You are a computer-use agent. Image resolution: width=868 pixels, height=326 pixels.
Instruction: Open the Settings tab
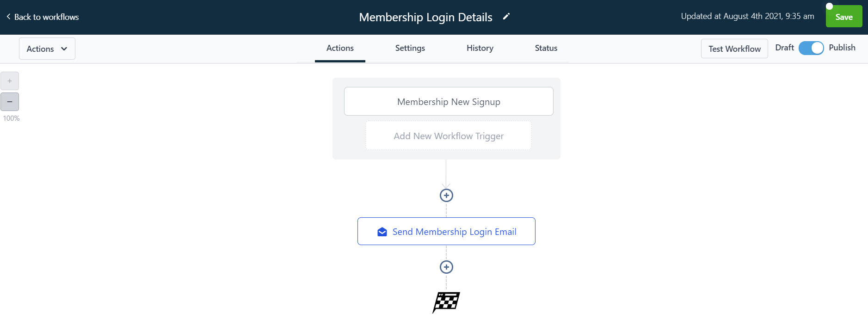pyautogui.click(x=410, y=48)
